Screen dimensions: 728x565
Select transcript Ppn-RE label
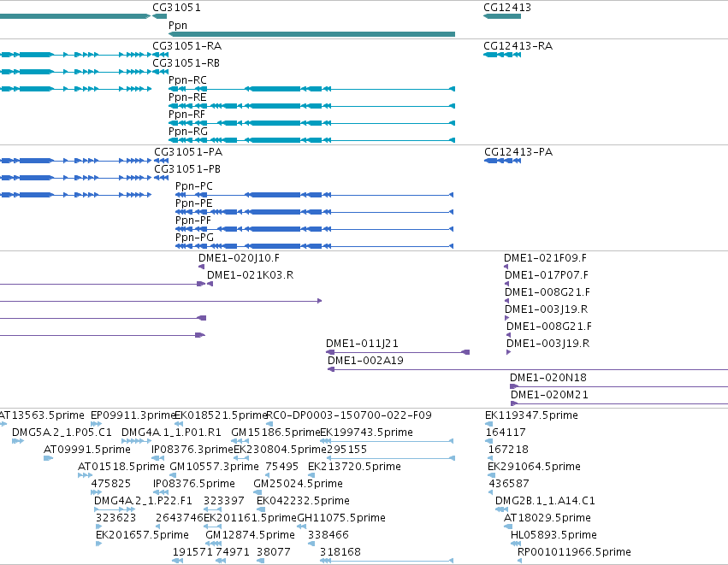187,97
